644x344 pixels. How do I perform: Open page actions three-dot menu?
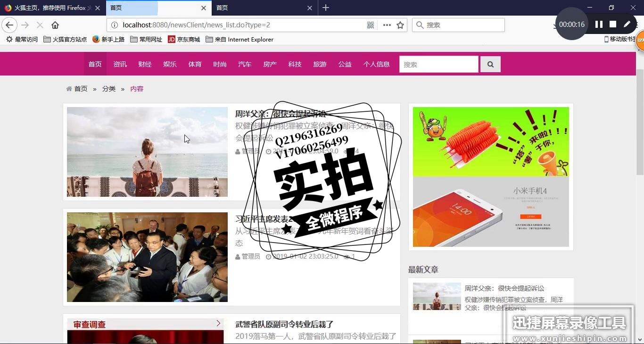387,25
